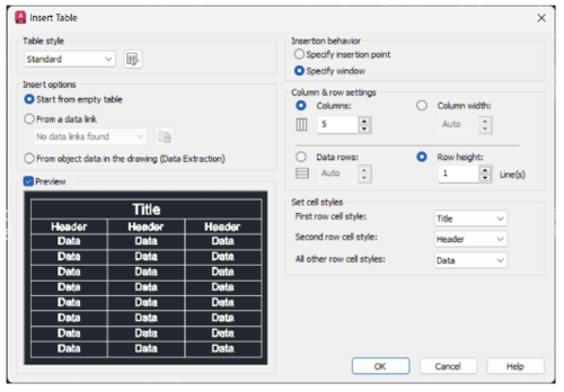Click the Line(s) label text
This screenshot has width=564, height=392.
pyautogui.click(x=512, y=174)
